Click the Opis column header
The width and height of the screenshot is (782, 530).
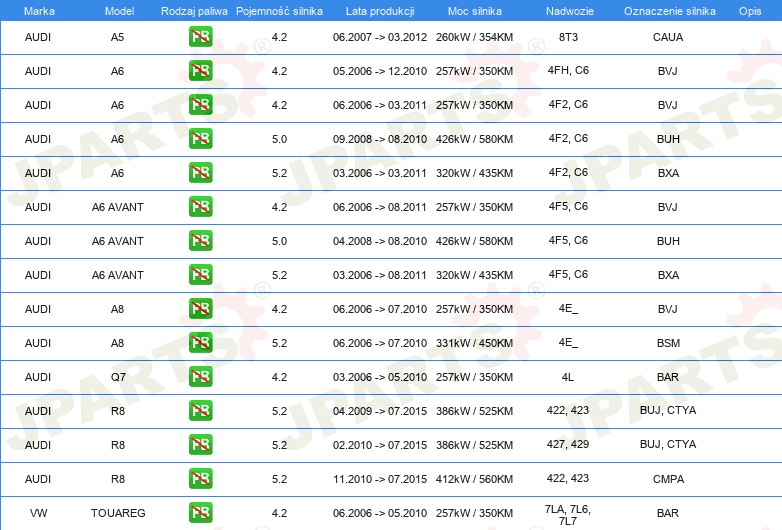[749, 10]
